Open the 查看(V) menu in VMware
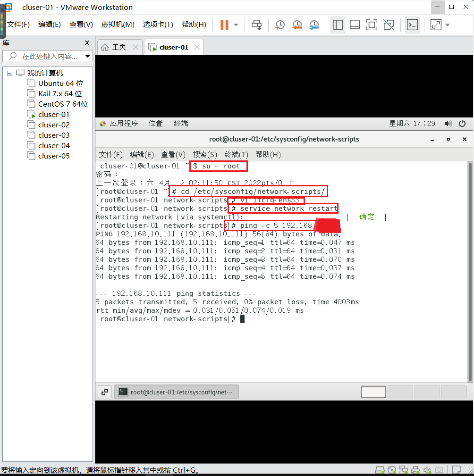 tap(81, 25)
